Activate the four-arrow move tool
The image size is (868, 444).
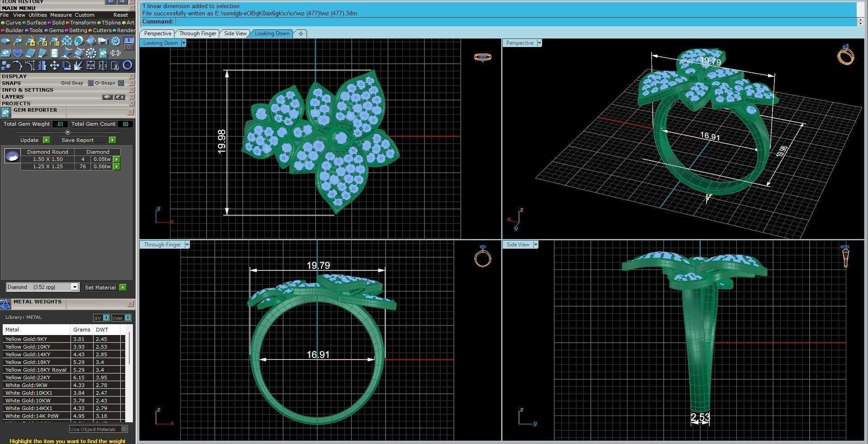pyautogui.click(x=55, y=66)
